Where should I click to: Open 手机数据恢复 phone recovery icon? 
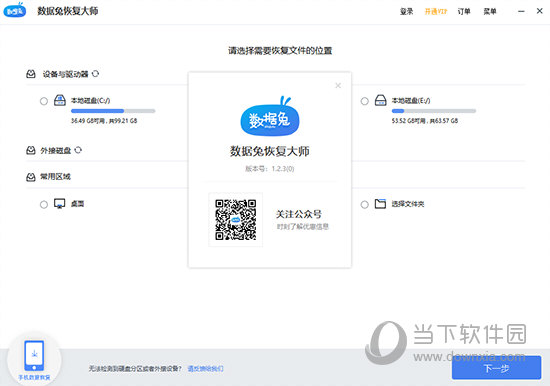click(x=34, y=360)
